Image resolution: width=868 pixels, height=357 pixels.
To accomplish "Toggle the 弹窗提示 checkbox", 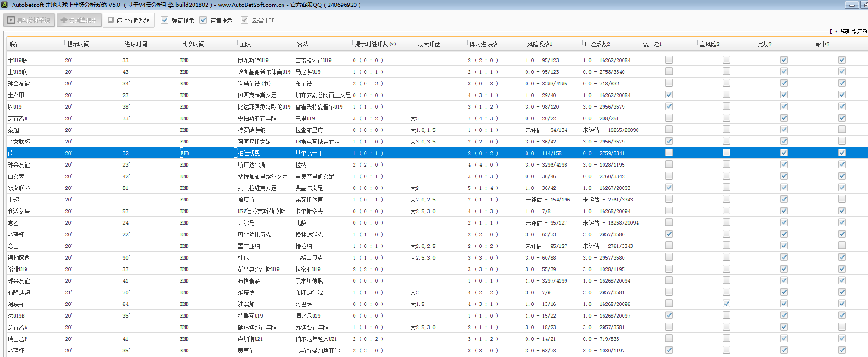I will pyautogui.click(x=165, y=20).
